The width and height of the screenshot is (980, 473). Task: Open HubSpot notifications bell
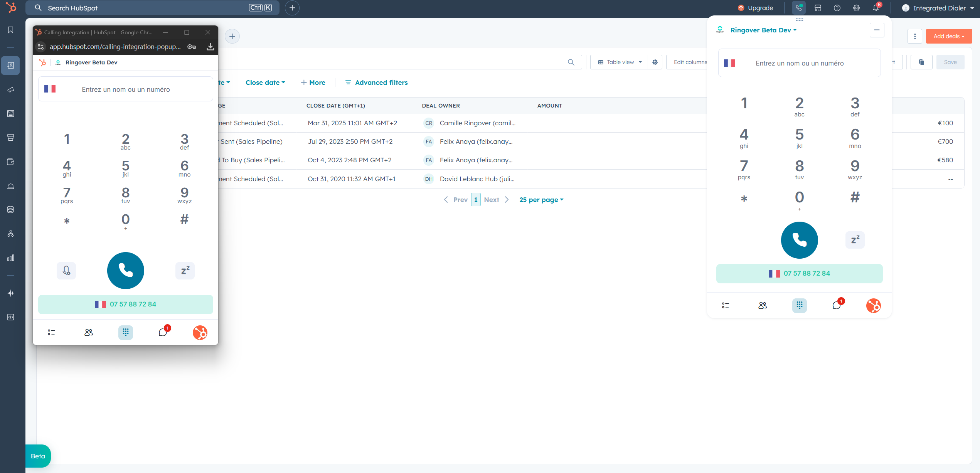click(876, 8)
